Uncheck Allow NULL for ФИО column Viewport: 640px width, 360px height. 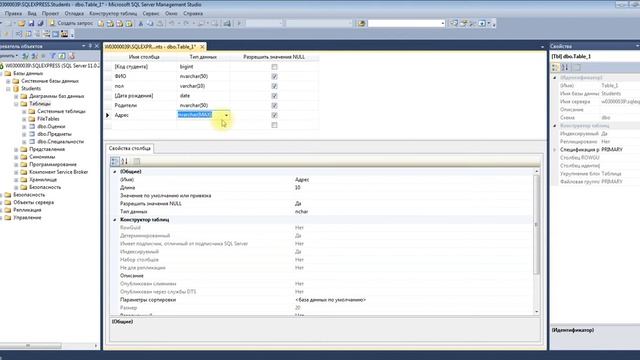tap(274, 76)
